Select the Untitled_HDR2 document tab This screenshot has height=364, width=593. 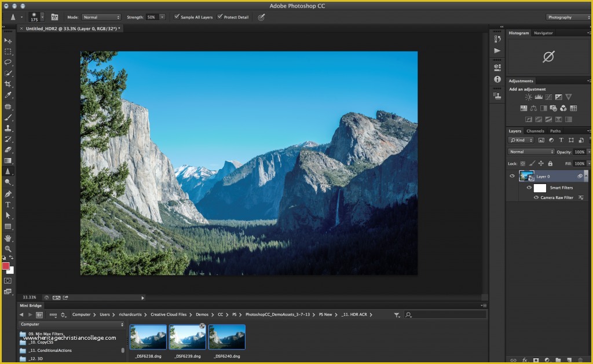click(x=73, y=29)
